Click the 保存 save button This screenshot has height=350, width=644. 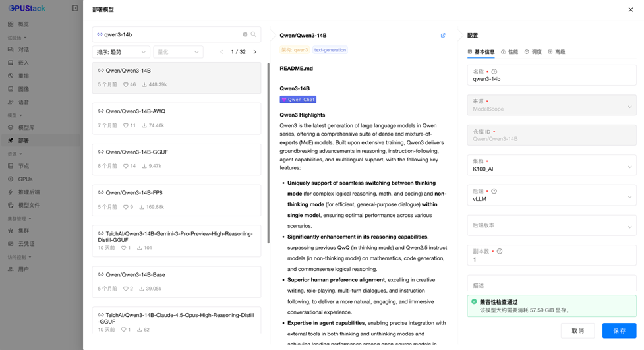[x=620, y=331]
